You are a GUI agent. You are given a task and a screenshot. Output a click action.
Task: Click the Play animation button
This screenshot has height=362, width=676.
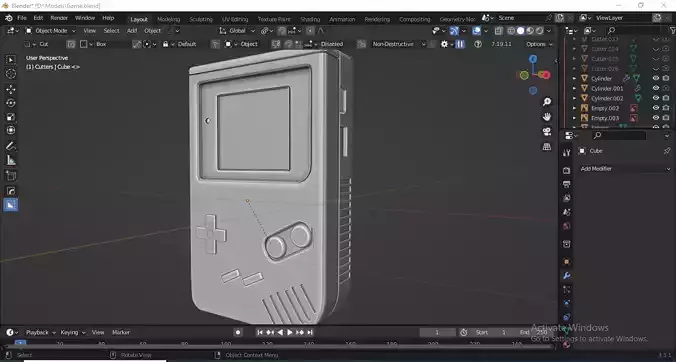290,332
